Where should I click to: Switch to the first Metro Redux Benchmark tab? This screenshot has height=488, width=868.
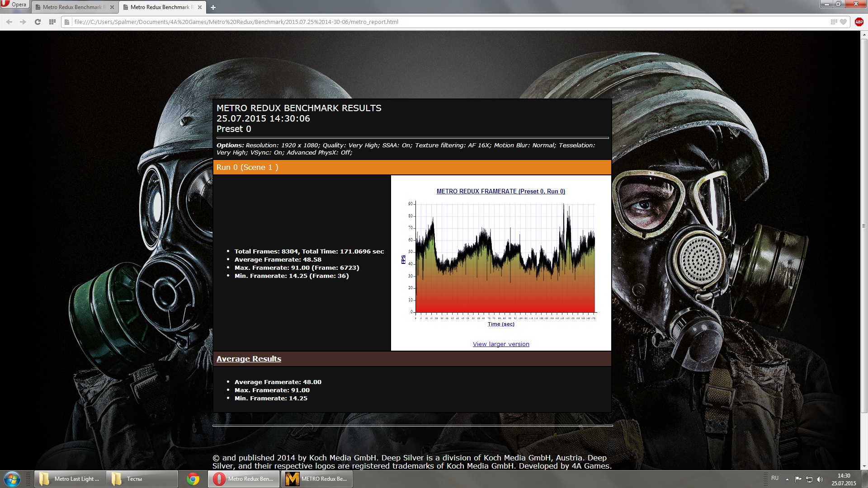click(x=72, y=7)
